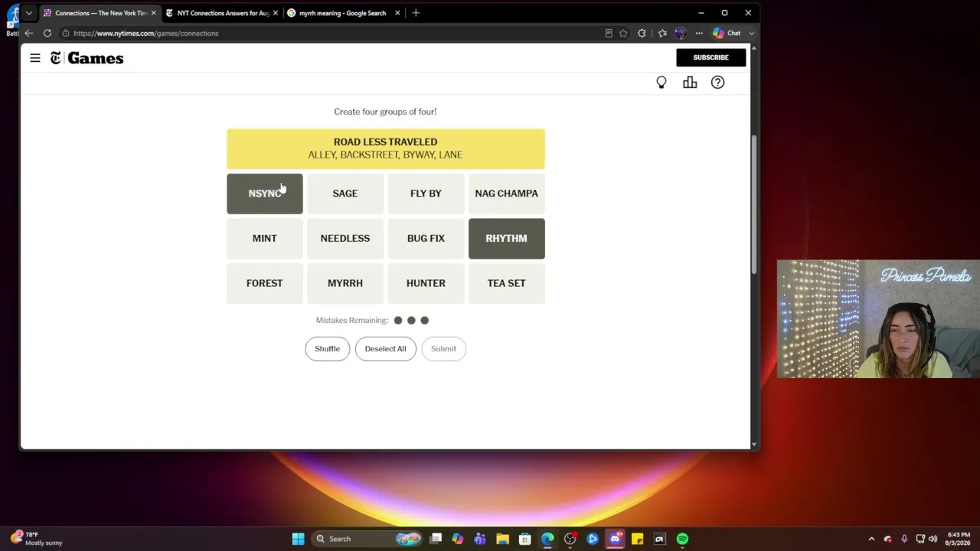The image size is (980, 551).
Task: Select the MYRRH tile
Action: tap(345, 283)
